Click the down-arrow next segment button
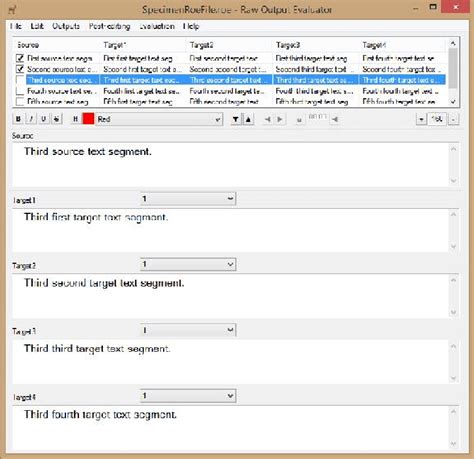This screenshot has width=474, height=459. (236, 119)
